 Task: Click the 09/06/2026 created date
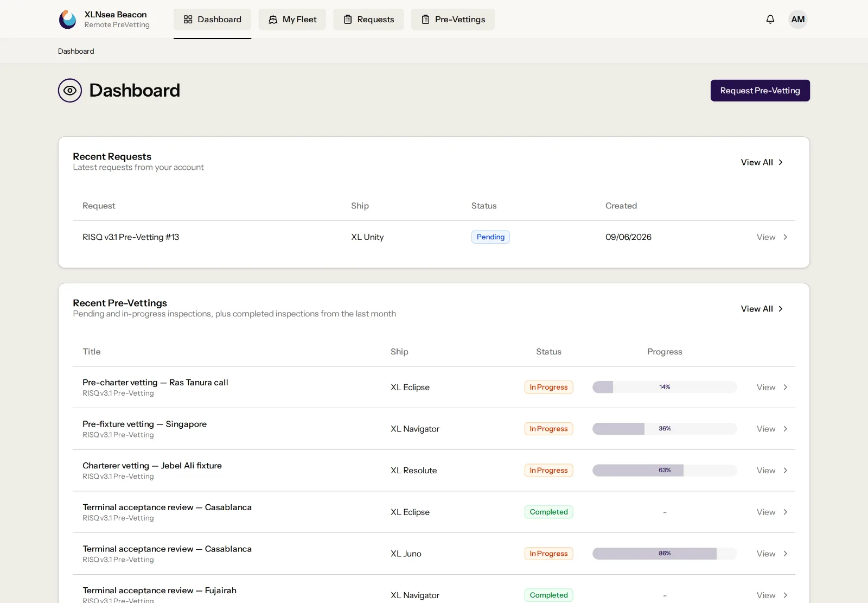[x=628, y=237]
